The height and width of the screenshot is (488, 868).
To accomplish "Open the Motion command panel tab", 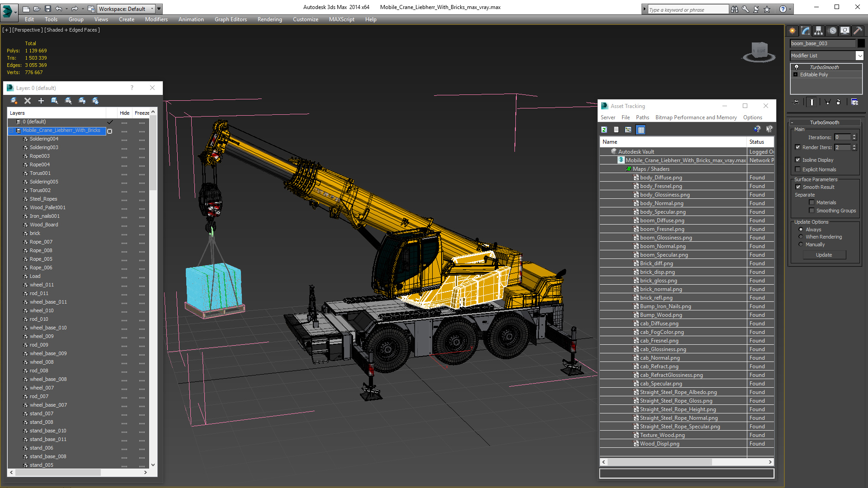I will 832,31.
